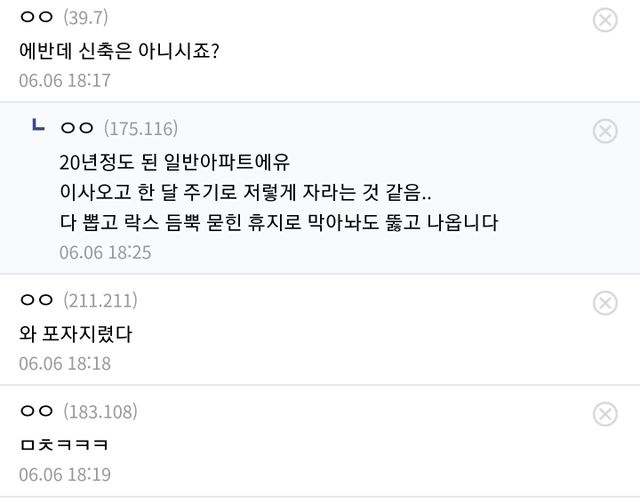Delete the comment from user 183.108

click(605, 414)
